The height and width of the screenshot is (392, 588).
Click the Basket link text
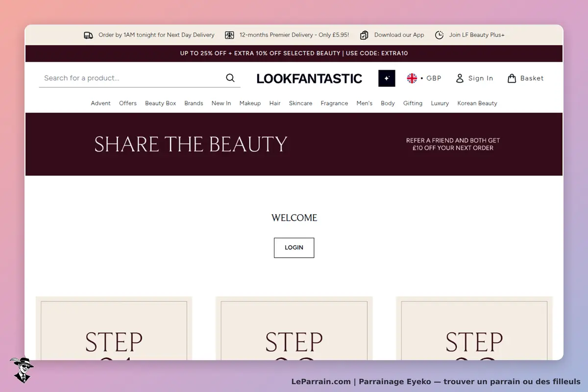[x=532, y=78]
